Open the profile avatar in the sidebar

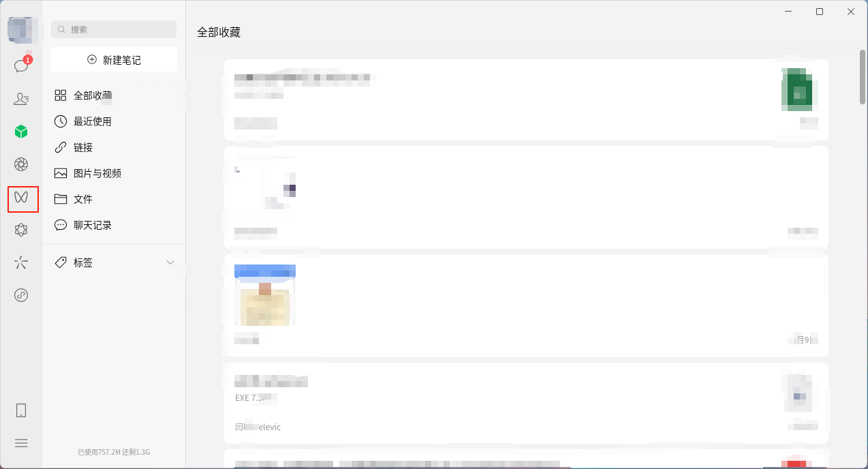pyautogui.click(x=20, y=29)
